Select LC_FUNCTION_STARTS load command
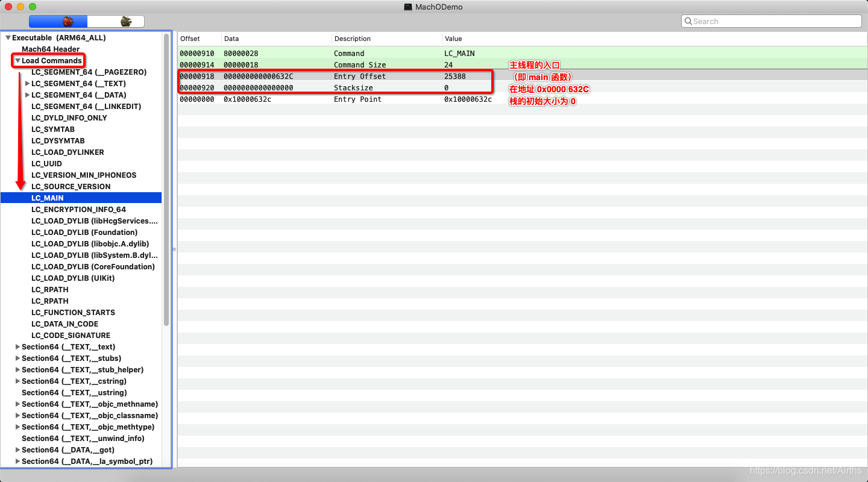The width and height of the screenshot is (868, 482). coord(73,313)
